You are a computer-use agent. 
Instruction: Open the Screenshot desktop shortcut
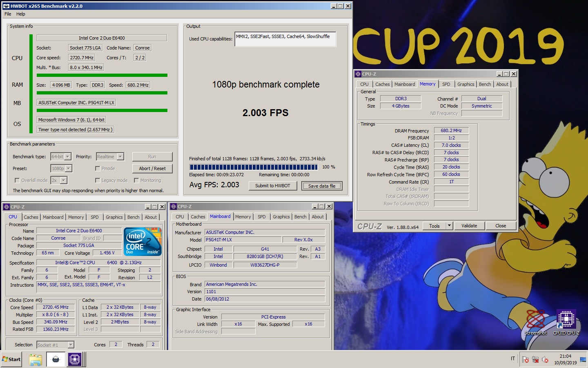(x=535, y=322)
